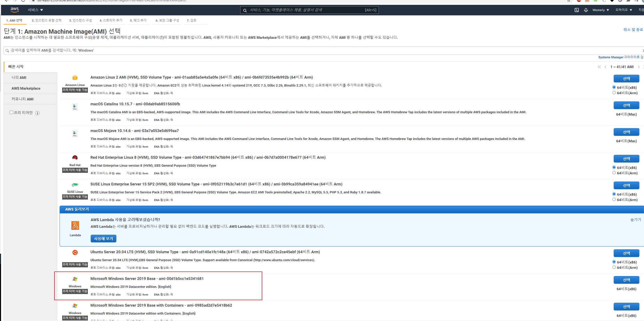Toggle the free tier only checkbox
The height and width of the screenshot is (321, 644).
point(11,112)
